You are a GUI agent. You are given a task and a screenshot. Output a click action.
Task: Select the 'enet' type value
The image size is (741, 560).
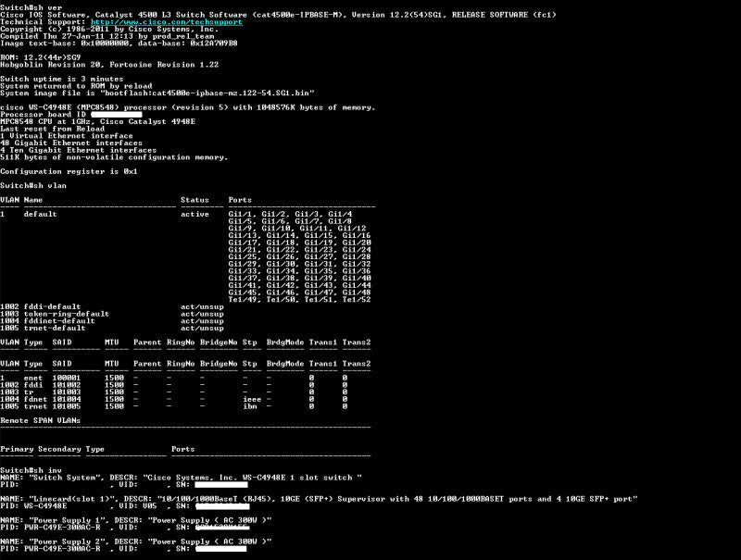click(33, 378)
